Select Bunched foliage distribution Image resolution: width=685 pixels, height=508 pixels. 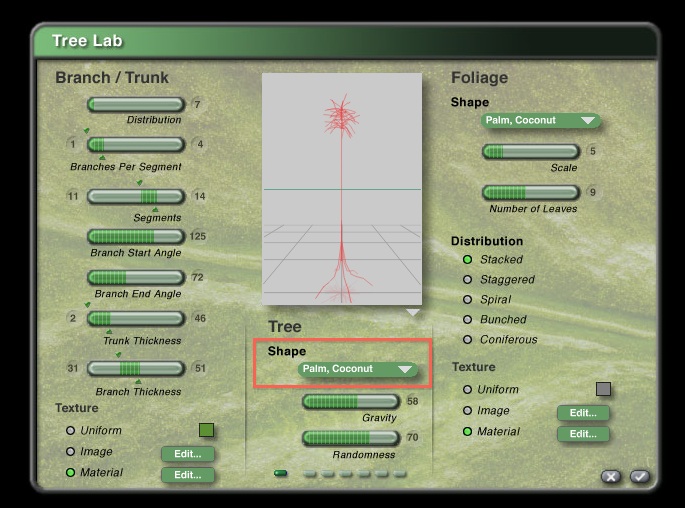click(x=467, y=319)
